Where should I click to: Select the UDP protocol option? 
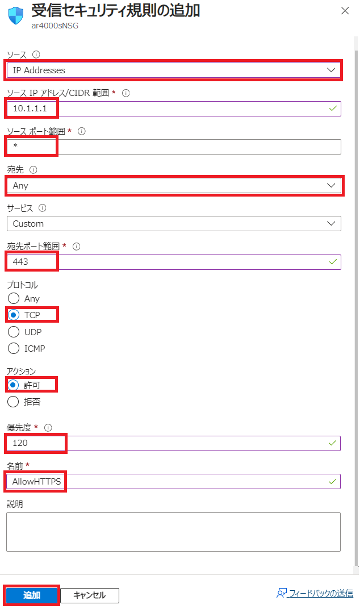pos(14,332)
